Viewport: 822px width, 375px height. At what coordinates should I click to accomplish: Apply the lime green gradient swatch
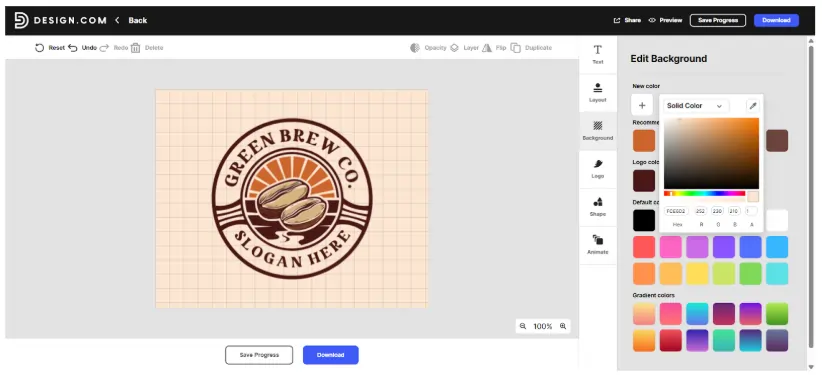(777, 314)
